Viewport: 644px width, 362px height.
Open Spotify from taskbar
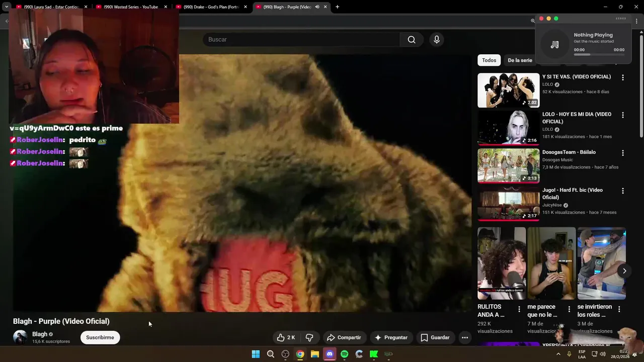coord(344,354)
